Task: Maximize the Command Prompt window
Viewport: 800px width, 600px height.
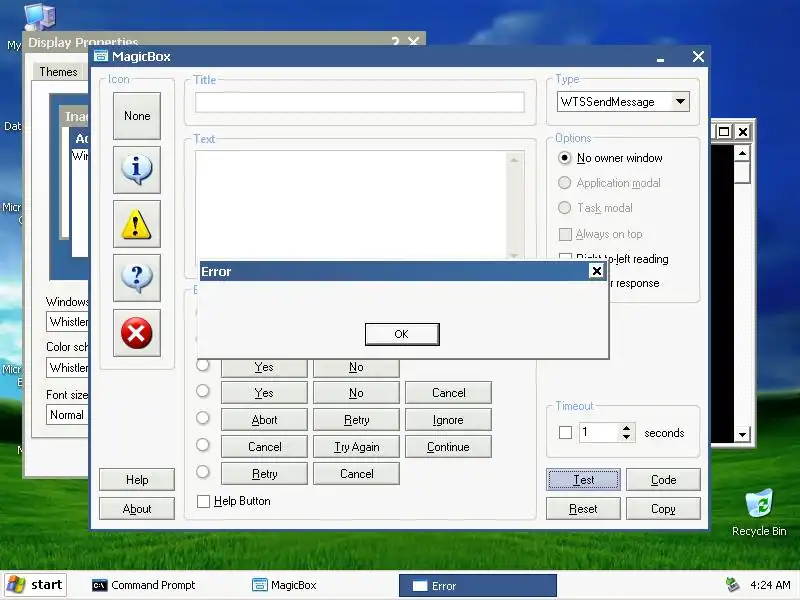Action: click(x=724, y=132)
